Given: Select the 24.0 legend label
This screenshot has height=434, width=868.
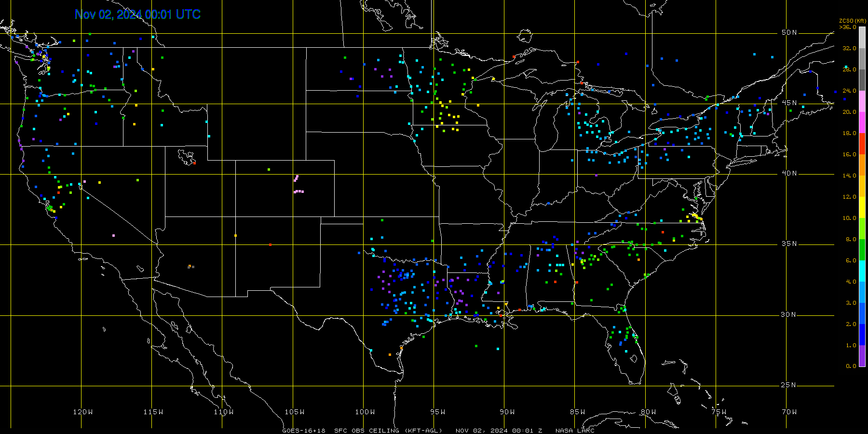Looking at the screenshot, I should (x=849, y=91).
